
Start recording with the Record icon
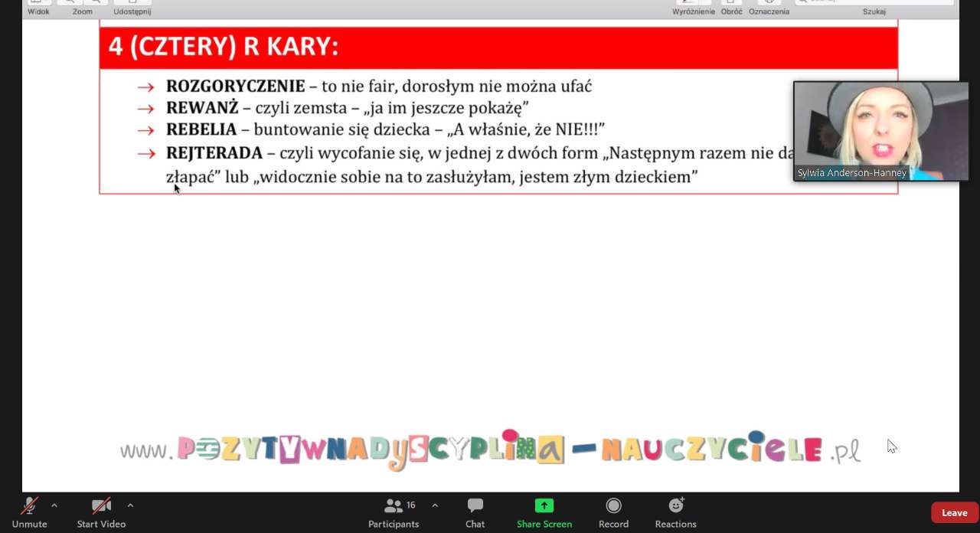(613, 505)
